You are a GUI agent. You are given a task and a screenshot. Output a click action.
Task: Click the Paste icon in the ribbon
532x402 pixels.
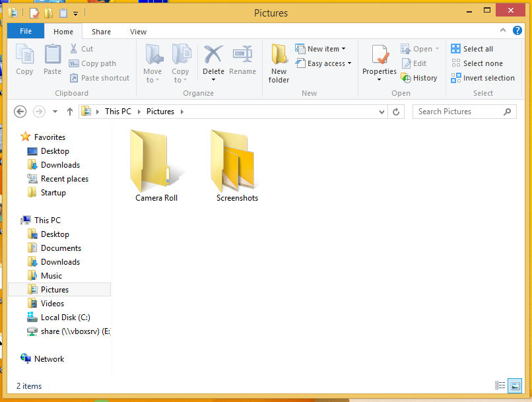(x=51, y=59)
